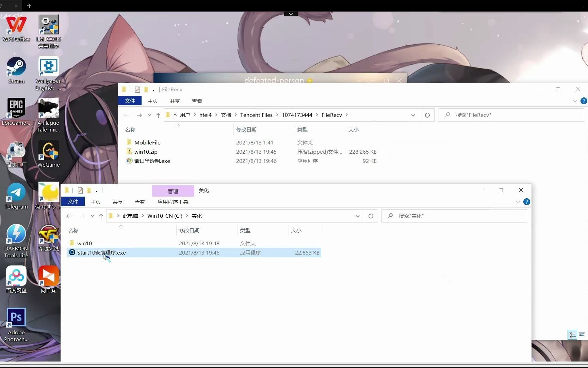Click properties quick-access icon in 美化 title bar
This screenshot has width=588, height=368.
(x=80, y=190)
